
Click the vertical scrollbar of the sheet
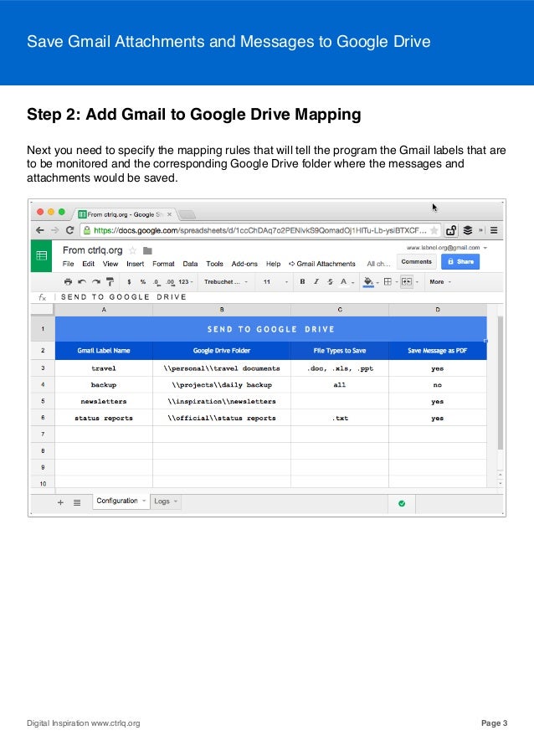[501, 383]
